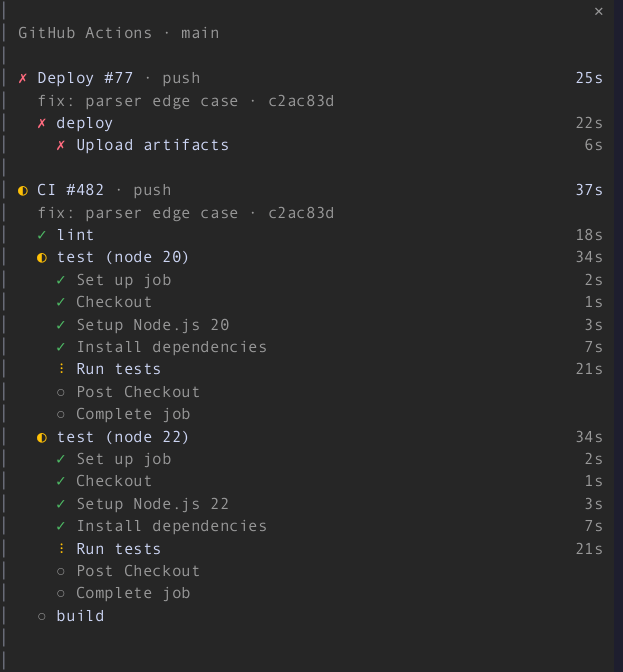Click the red X icon beside deploy job
Viewport: 623px width, 672px height.
tap(42, 123)
